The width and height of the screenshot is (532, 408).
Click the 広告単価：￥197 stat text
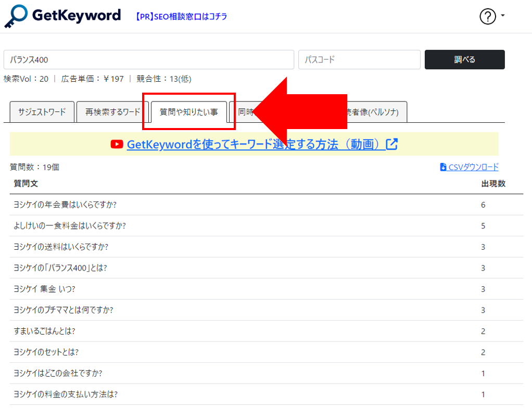click(x=92, y=79)
